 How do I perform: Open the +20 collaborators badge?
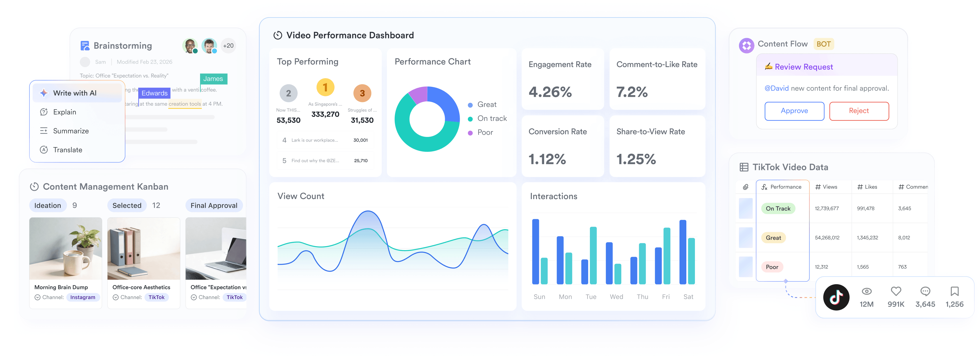tap(228, 46)
